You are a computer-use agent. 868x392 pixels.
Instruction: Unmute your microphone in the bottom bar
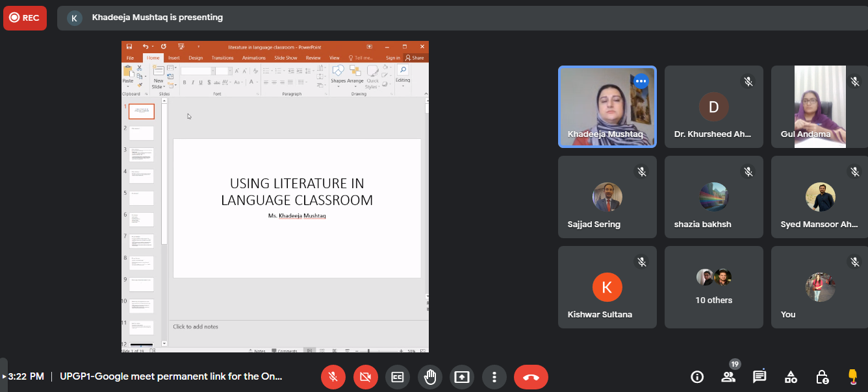point(333,377)
